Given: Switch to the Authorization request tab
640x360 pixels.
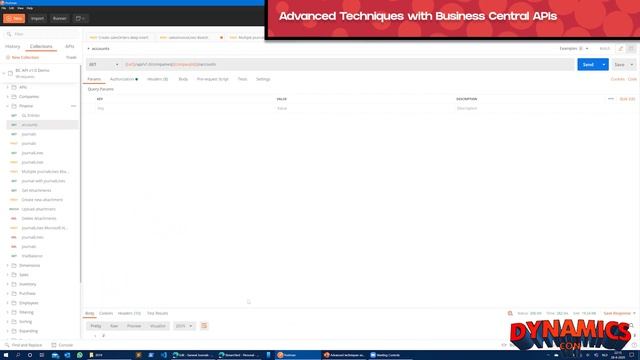Looking at the screenshot, I should [x=124, y=79].
